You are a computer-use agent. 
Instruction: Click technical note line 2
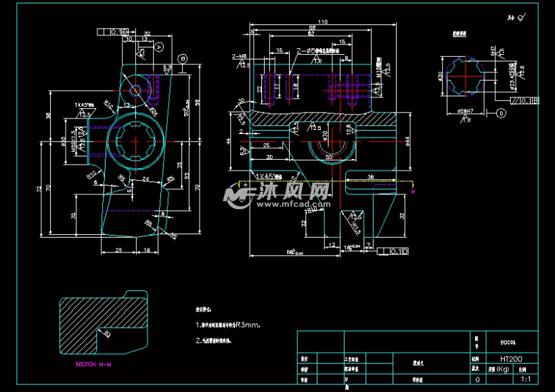[x=213, y=341]
